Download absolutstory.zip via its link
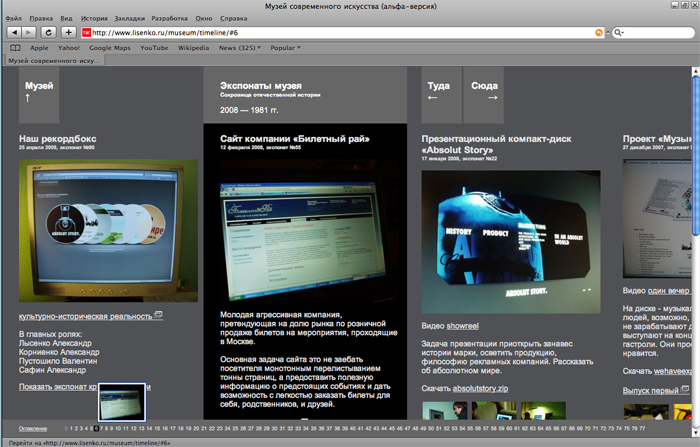The image size is (700, 447). click(481, 387)
